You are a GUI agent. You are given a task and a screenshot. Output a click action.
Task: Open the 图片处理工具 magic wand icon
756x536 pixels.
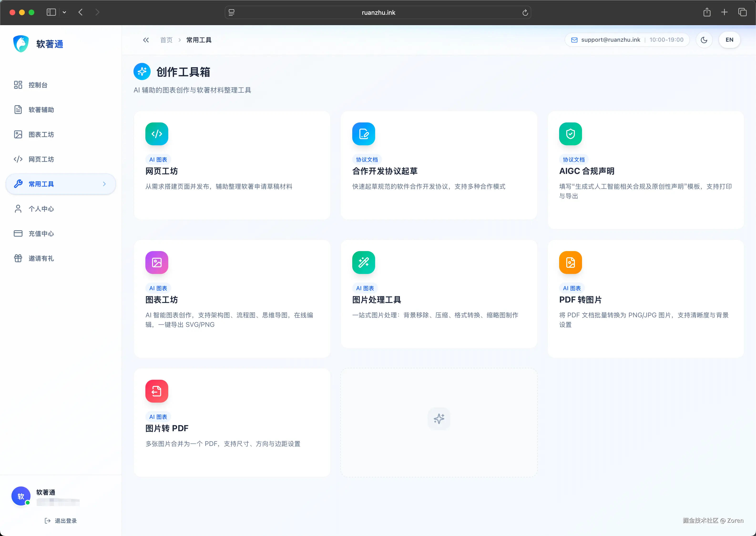(x=363, y=262)
